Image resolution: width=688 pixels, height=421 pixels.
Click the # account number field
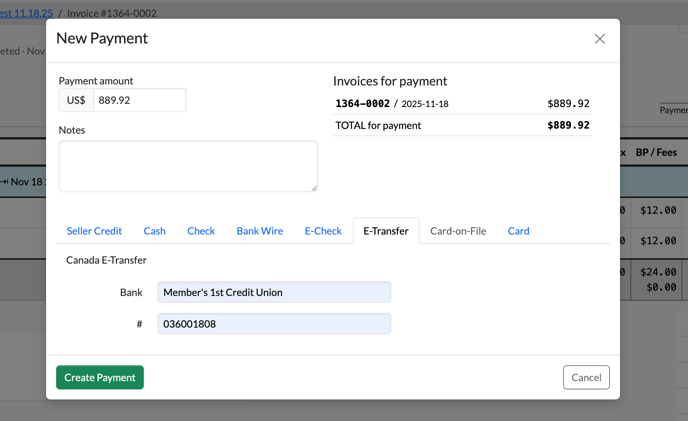click(274, 324)
